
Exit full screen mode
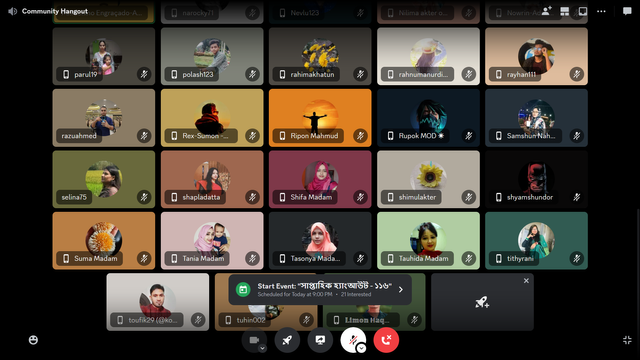(627, 340)
